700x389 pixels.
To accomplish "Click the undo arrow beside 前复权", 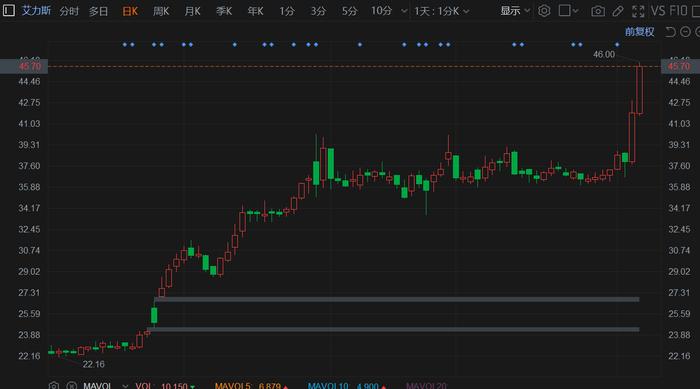I will tap(670, 32).
